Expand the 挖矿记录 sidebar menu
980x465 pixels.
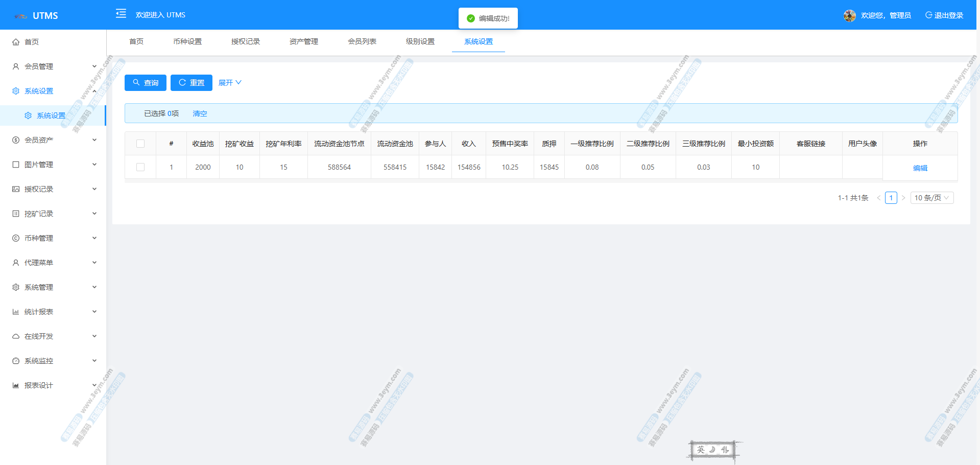click(x=54, y=214)
